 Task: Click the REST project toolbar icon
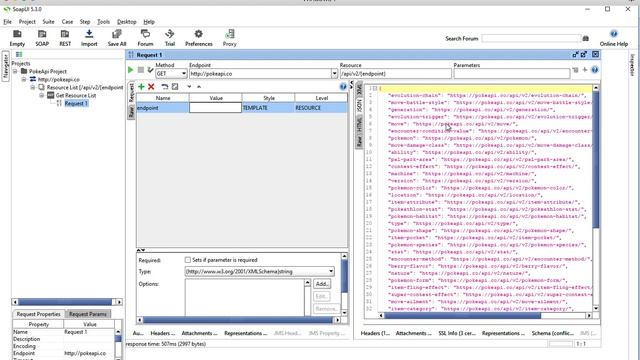65,38
